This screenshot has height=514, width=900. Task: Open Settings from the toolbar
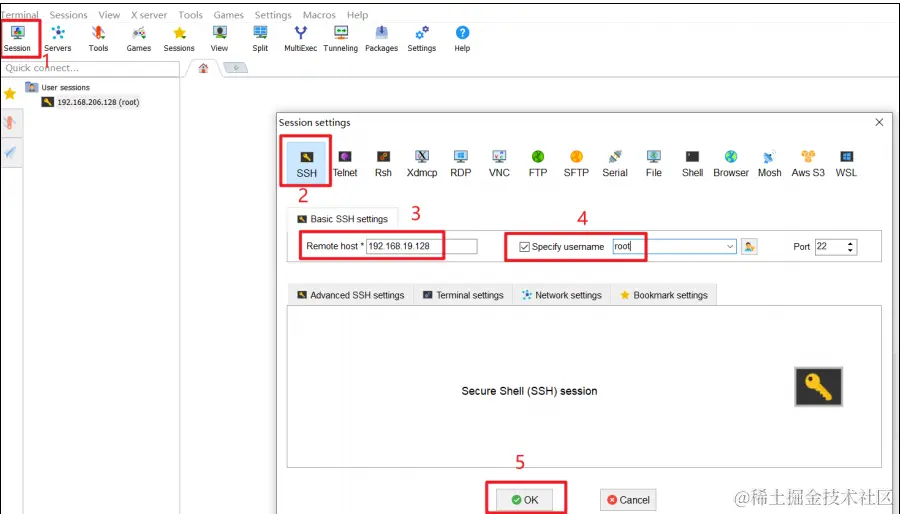422,39
